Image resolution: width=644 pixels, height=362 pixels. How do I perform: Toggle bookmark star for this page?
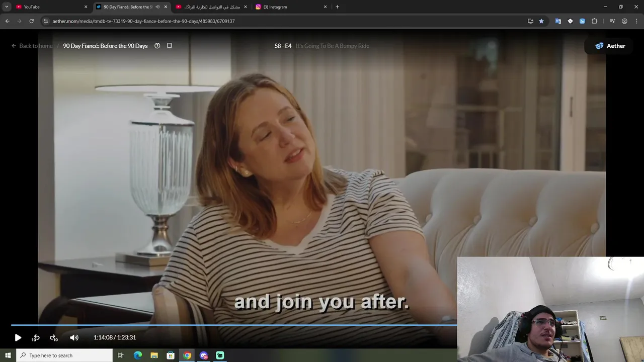click(x=541, y=21)
